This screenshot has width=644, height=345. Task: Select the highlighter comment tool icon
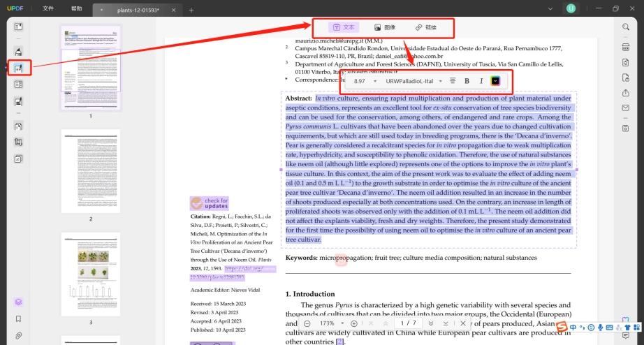18,52
